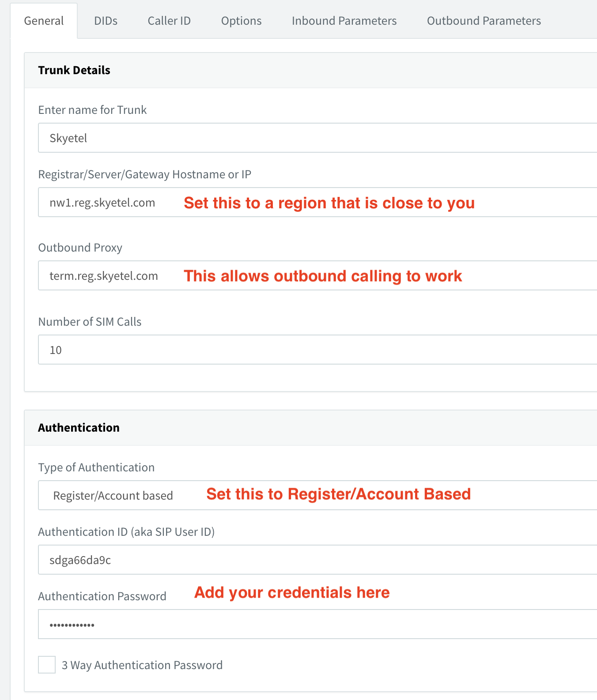Screen dimensions: 597x700
Task: Open the Inbound Parameters tab
Action: tap(344, 21)
